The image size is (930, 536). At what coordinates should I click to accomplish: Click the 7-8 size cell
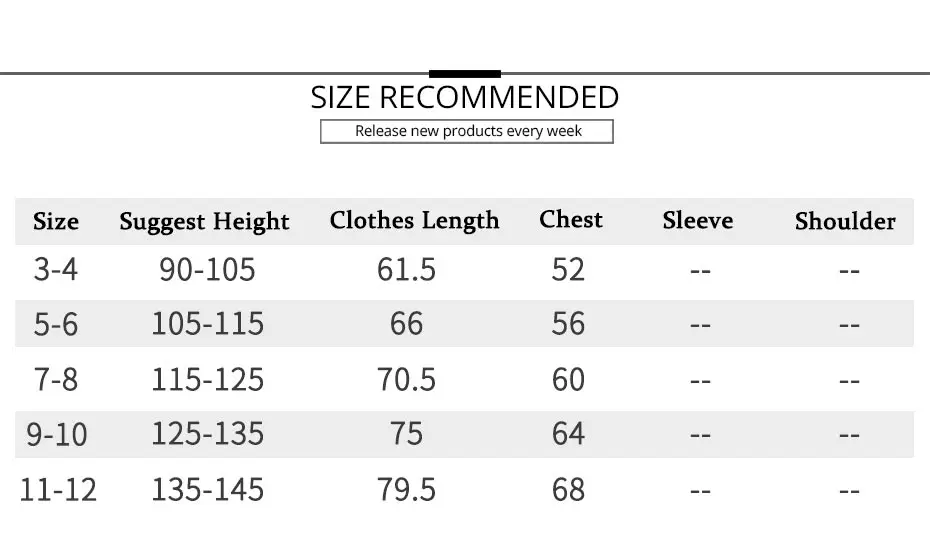click(56, 379)
